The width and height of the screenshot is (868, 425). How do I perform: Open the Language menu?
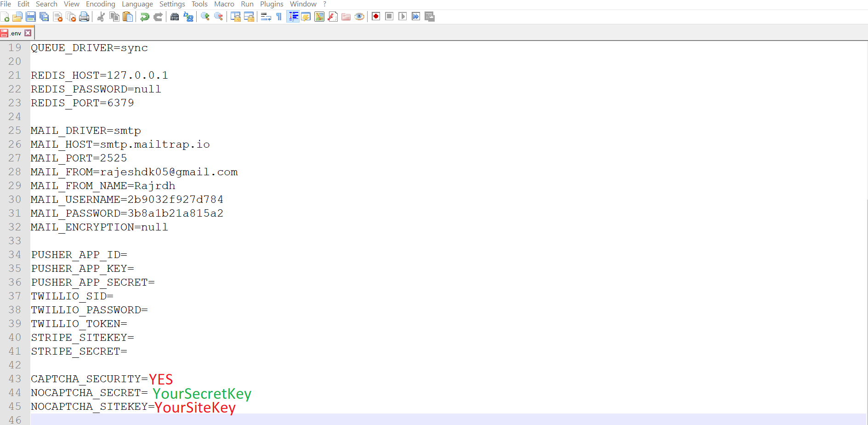click(x=137, y=4)
